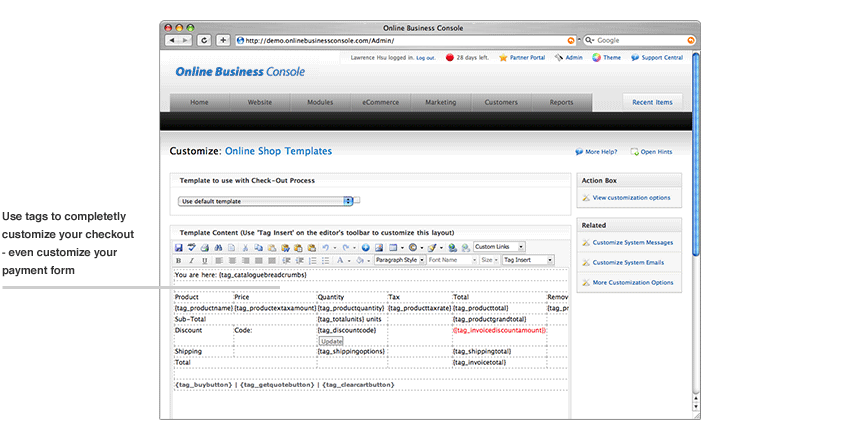Toggle italic formatting in the editor

pyautogui.click(x=191, y=260)
